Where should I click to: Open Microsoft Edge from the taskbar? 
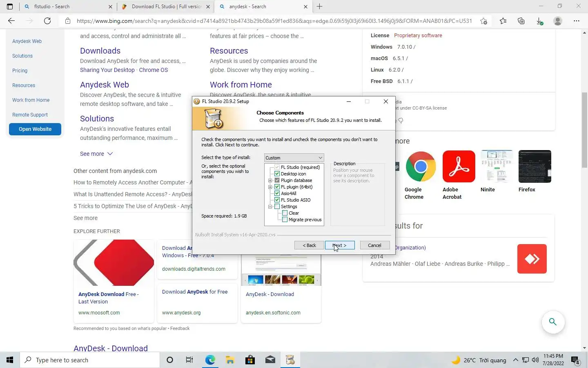pyautogui.click(x=210, y=360)
